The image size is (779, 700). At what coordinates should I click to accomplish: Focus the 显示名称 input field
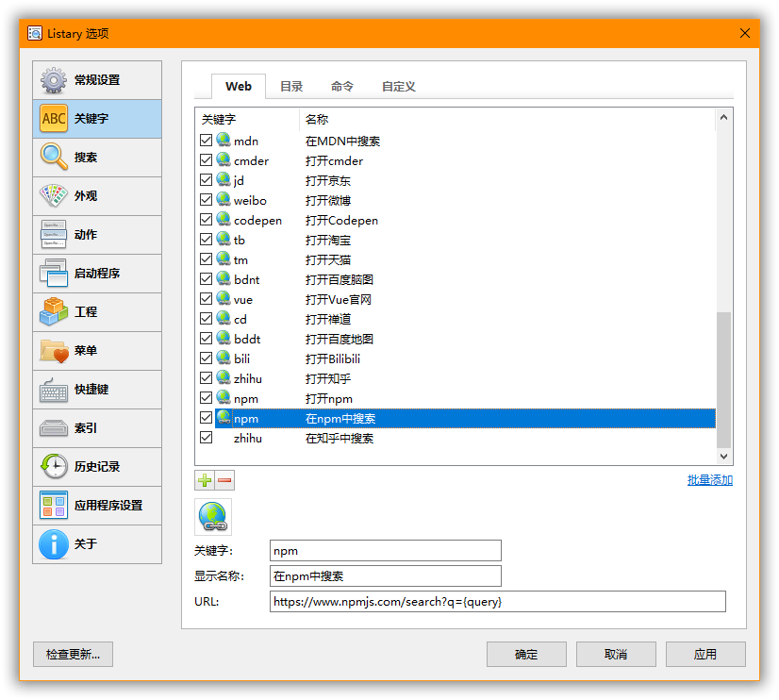click(x=386, y=576)
